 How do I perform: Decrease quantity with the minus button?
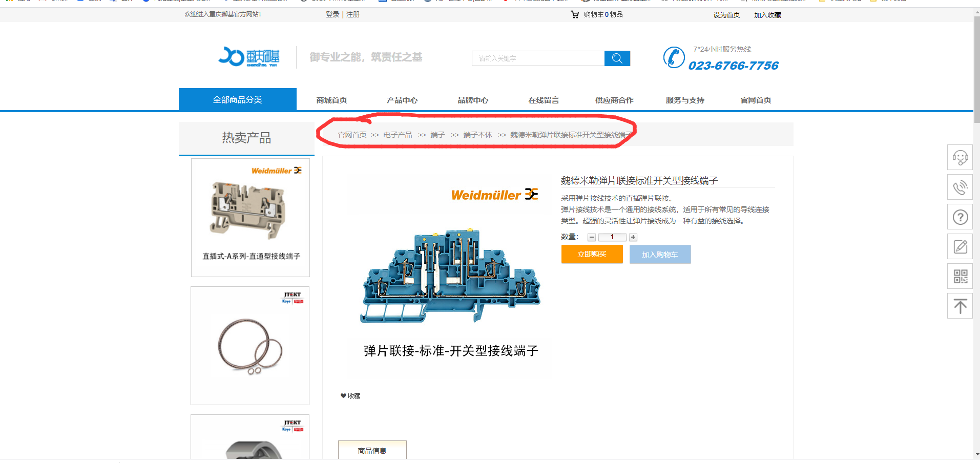(x=592, y=237)
